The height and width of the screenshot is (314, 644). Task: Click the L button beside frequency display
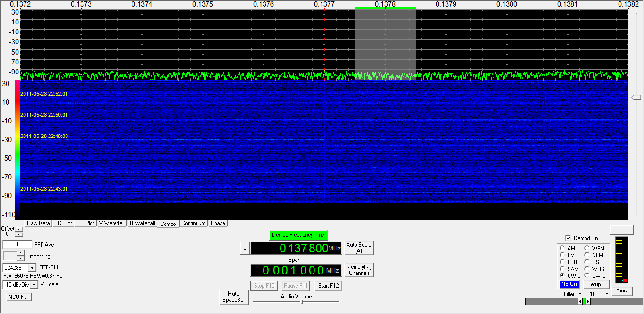[x=245, y=248]
